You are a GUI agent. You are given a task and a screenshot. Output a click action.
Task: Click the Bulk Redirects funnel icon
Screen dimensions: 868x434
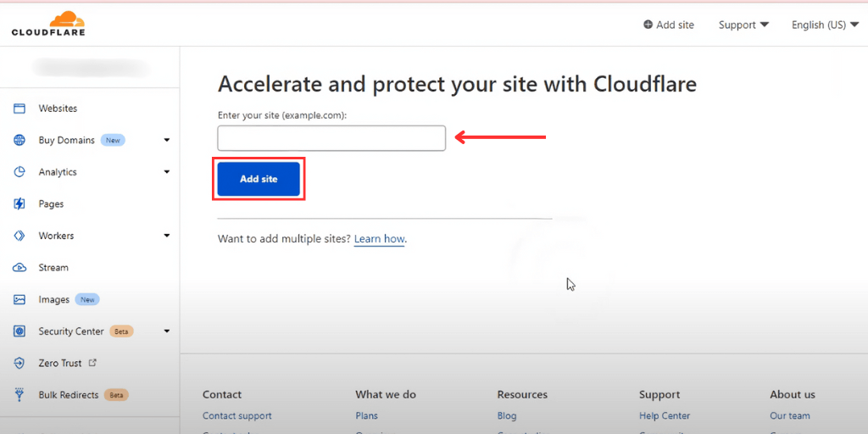(19, 395)
